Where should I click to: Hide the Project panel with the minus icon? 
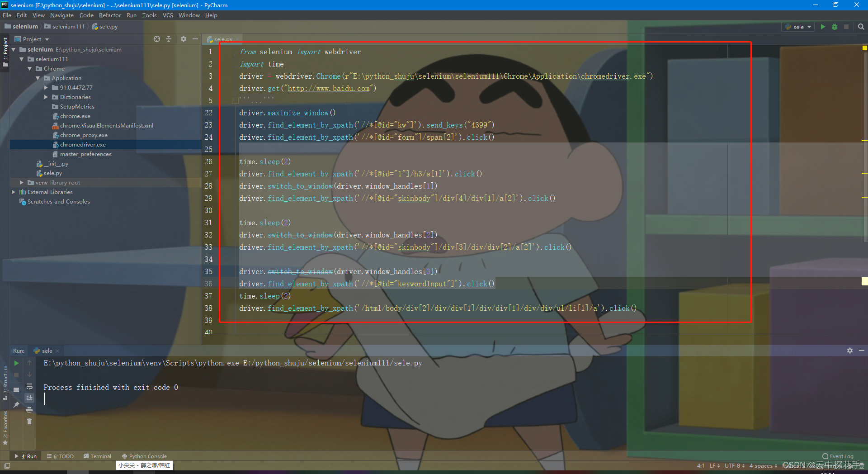[195, 39]
